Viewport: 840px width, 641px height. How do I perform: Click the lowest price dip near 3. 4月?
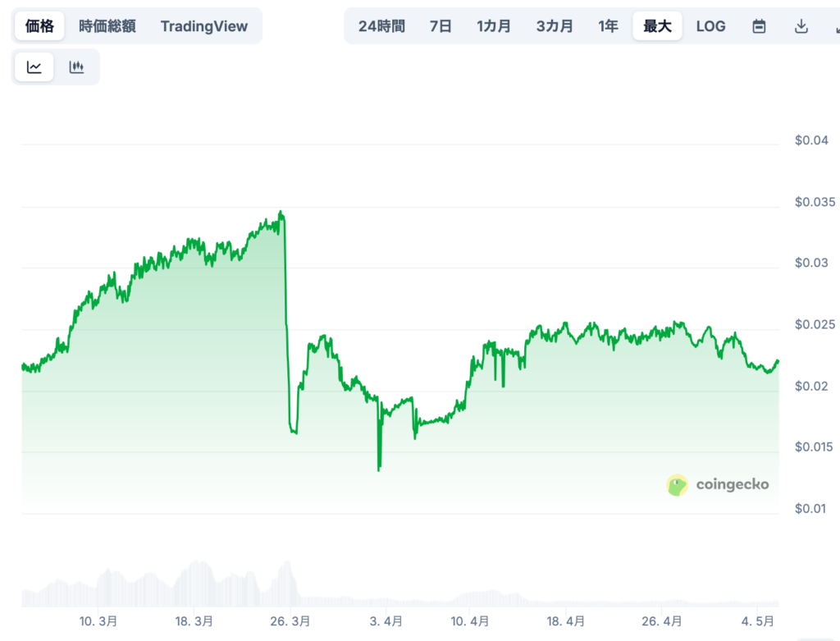click(378, 469)
